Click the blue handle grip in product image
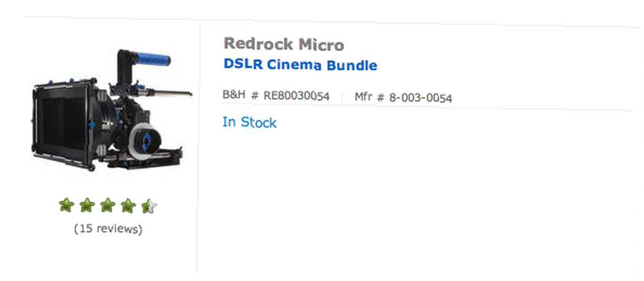This screenshot has height=281, width=644. point(153,60)
